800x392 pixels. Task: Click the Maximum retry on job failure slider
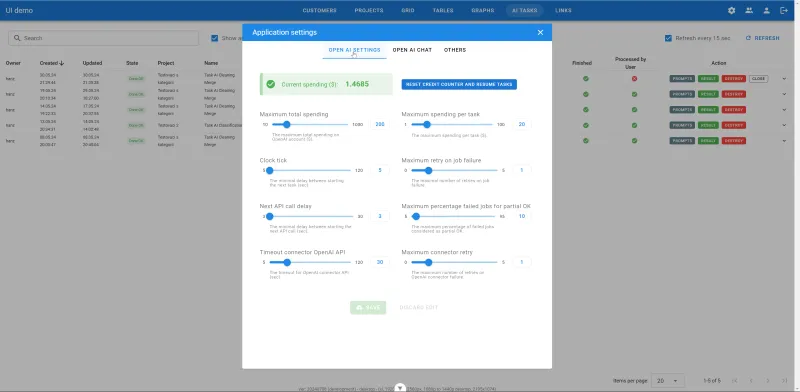454,170
